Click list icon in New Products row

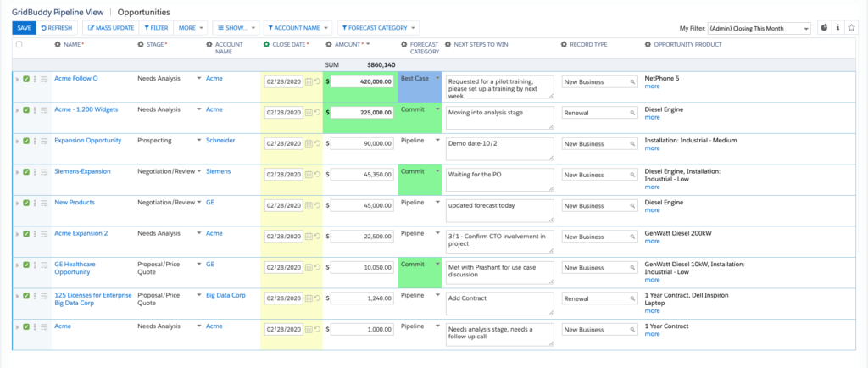[44, 204]
